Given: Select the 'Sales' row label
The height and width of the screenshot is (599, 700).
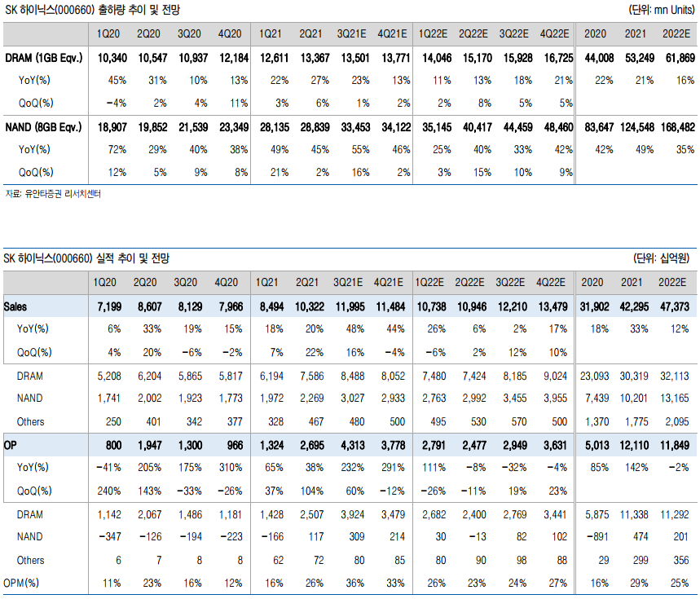Looking at the screenshot, I should (15, 306).
